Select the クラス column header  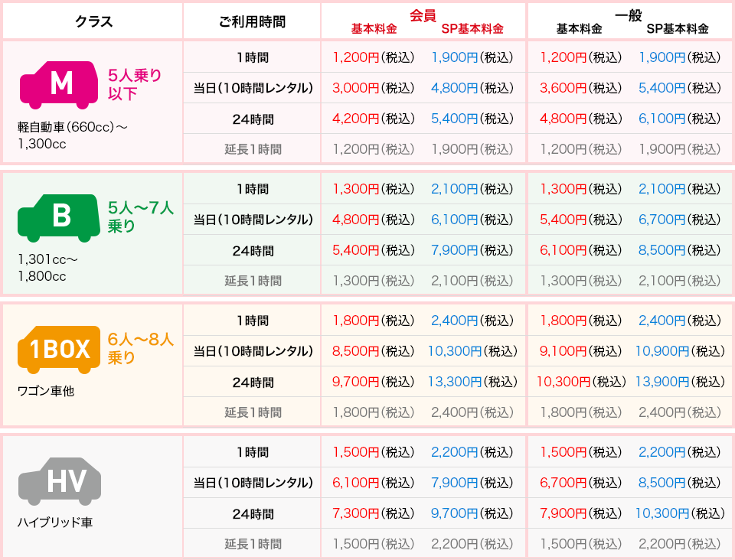(93, 21)
